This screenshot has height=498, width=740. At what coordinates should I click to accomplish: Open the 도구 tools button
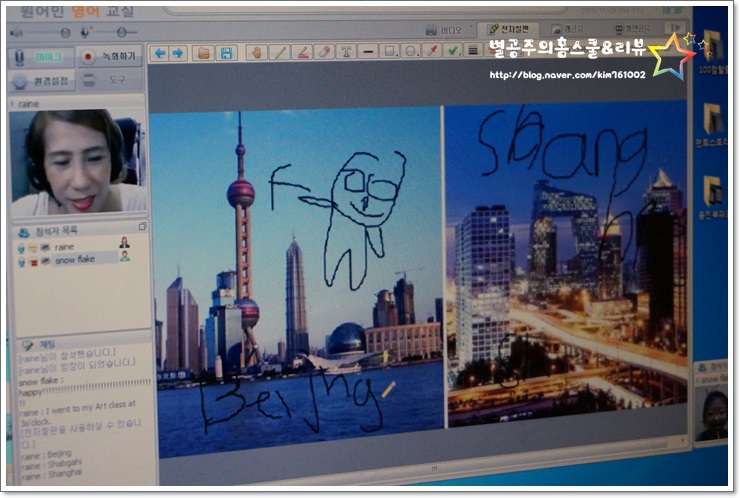[109, 80]
